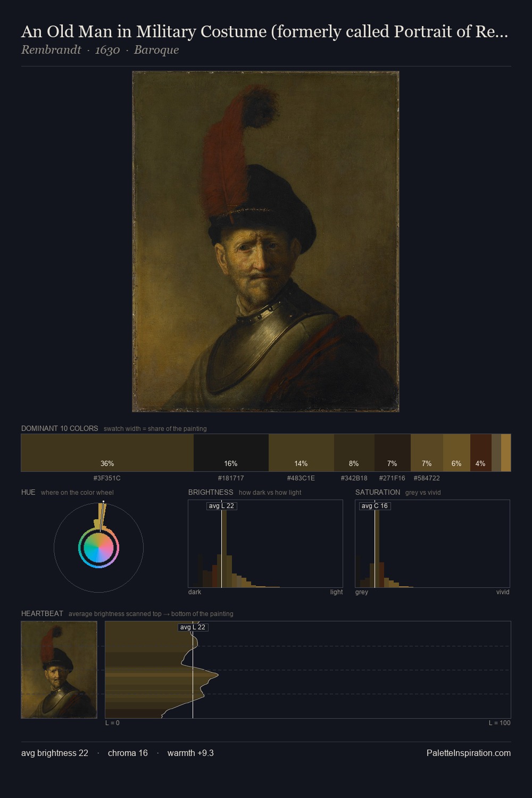Screen dimensions: 532x798
Task: Click the HUE section heading
Action: tap(28, 492)
